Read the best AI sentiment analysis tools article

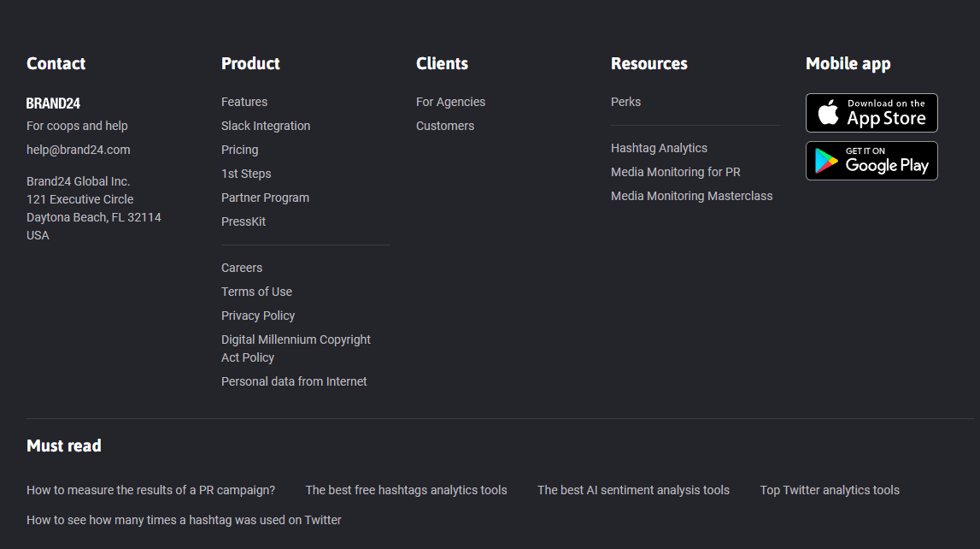pos(633,490)
